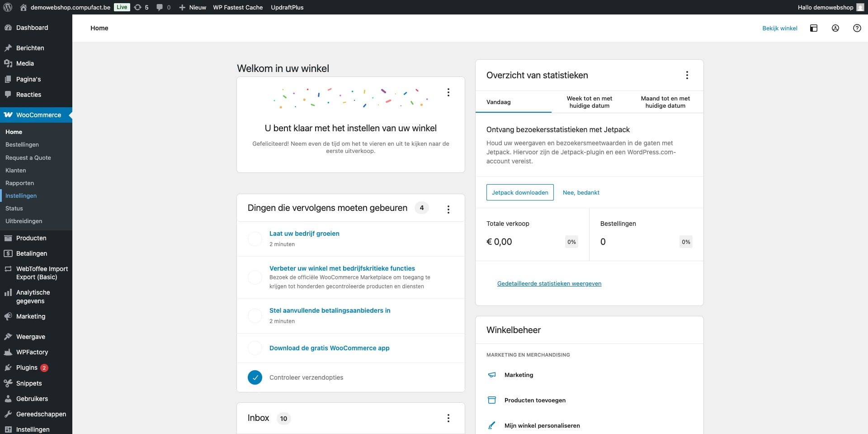Click the Jetpack downloaden button
Screen dimensions: 868x434
pyautogui.click(x=520, y=192)
